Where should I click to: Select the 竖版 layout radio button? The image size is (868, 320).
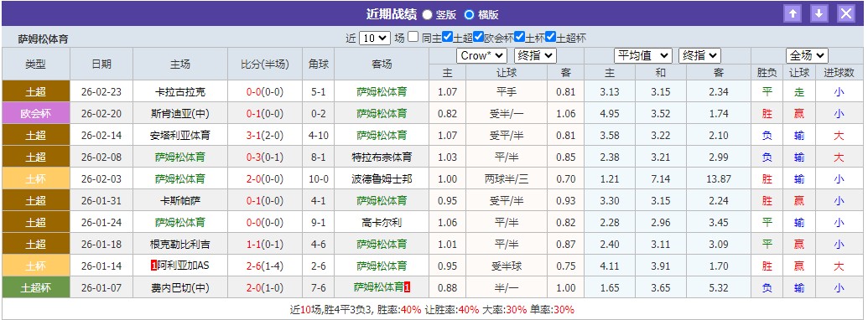point(428,15)
